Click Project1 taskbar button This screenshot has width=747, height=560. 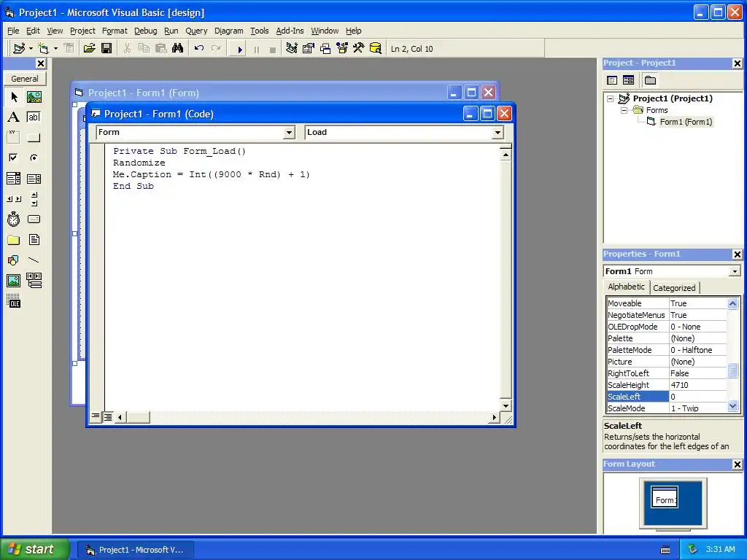(135, 550)
